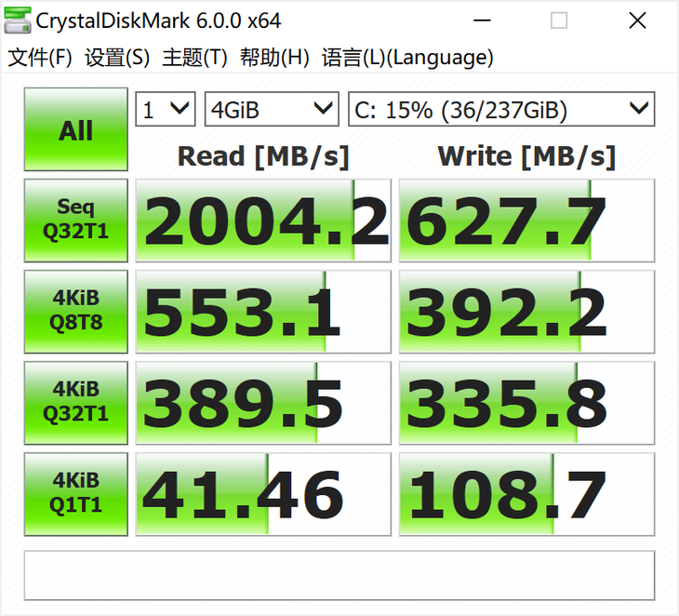Open the 帮助(H) help menu
Screen dimensions: 679x616
point(273,58)
